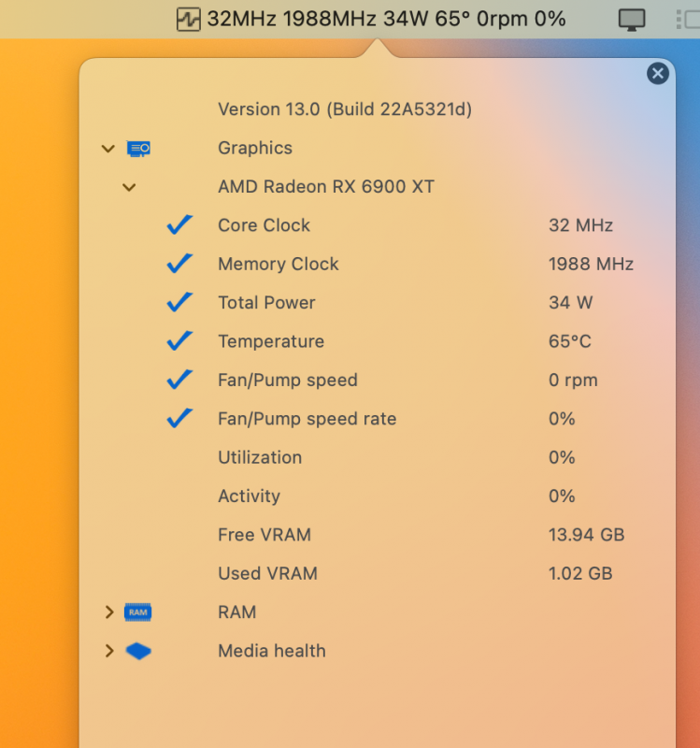Uncheck the Core Clock sensor
This screenshot has height=748, width=700.
point(179,225)
